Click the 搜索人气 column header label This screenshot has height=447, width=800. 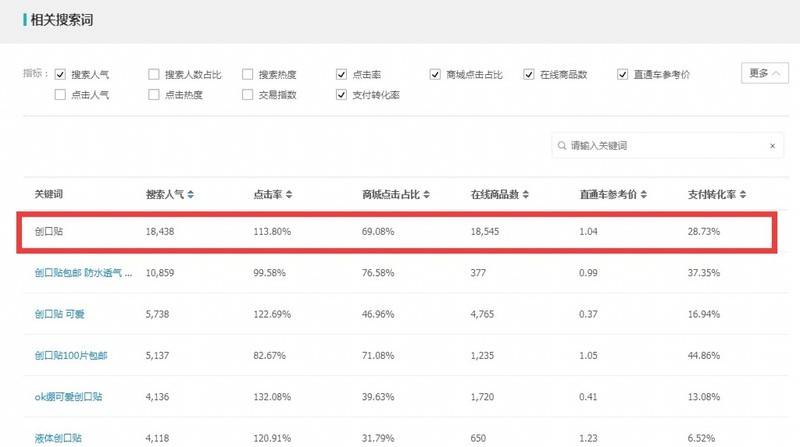tap(165, 194)
